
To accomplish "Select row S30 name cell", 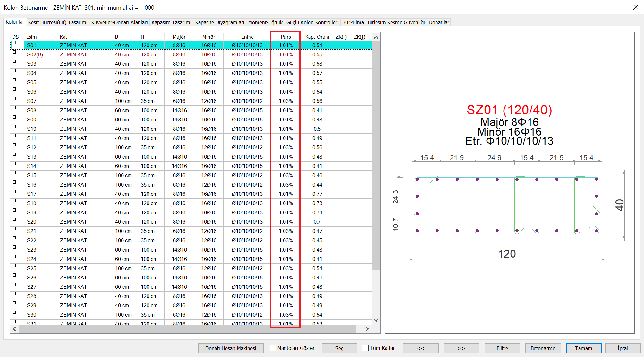I will 41,315.
